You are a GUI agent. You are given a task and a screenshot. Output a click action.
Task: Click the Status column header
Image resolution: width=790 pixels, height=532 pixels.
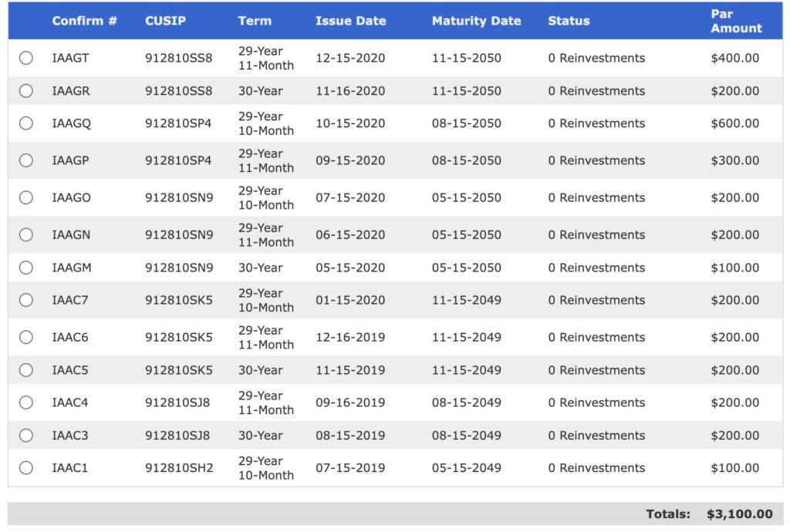569,21
